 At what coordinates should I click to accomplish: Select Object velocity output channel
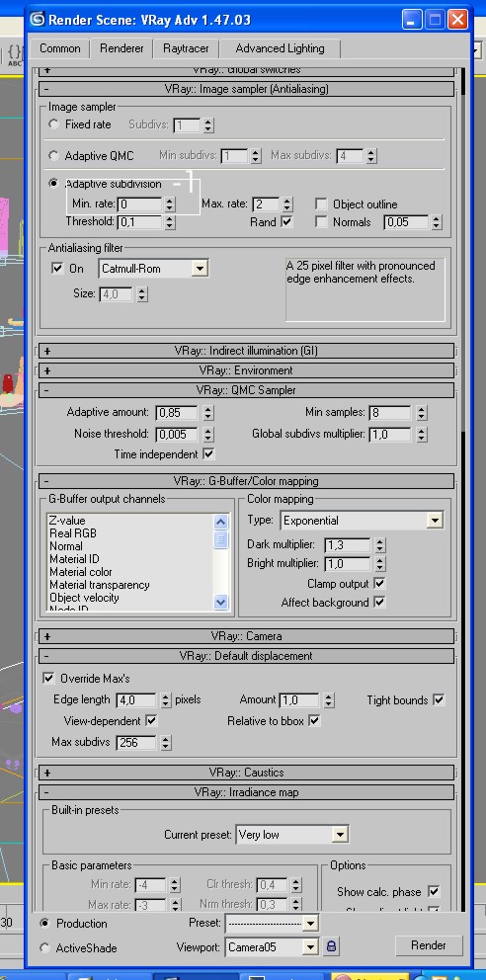click(x=84, y=598)
